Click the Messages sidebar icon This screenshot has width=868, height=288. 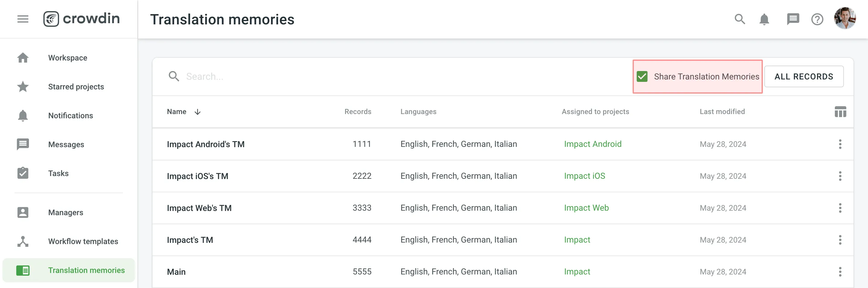(x=23, y=144)
